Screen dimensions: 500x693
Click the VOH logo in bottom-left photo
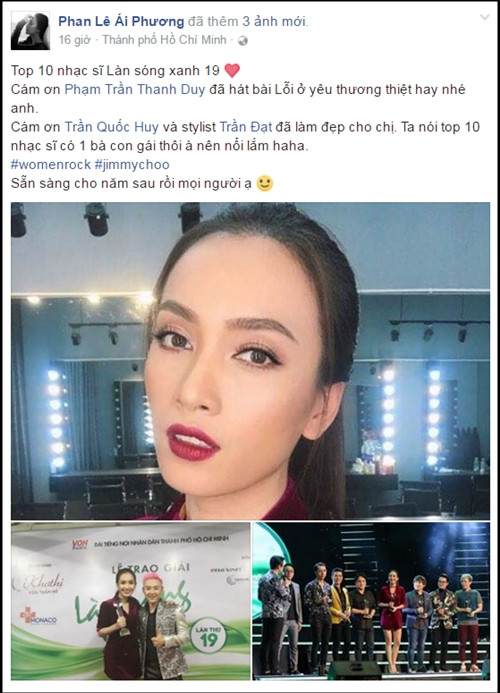80,544
